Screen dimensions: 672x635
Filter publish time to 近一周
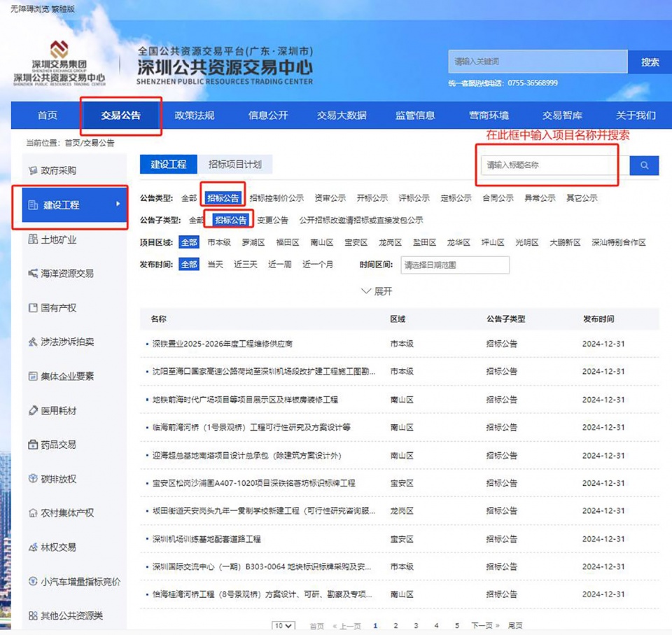280,265
